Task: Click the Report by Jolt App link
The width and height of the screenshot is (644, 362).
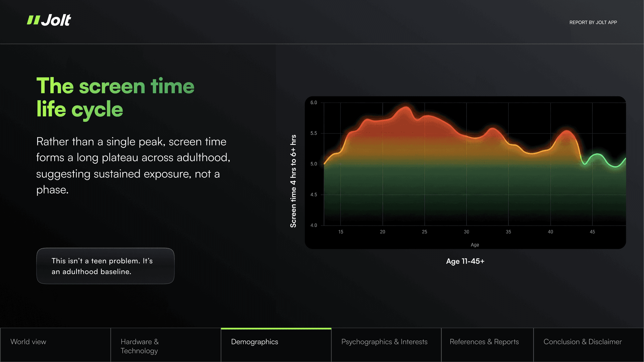Action: (593, 22)
